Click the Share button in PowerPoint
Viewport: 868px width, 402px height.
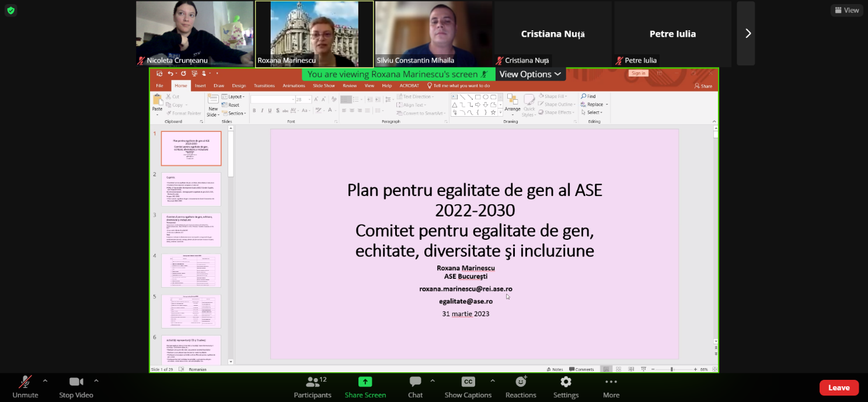point(703,86)
